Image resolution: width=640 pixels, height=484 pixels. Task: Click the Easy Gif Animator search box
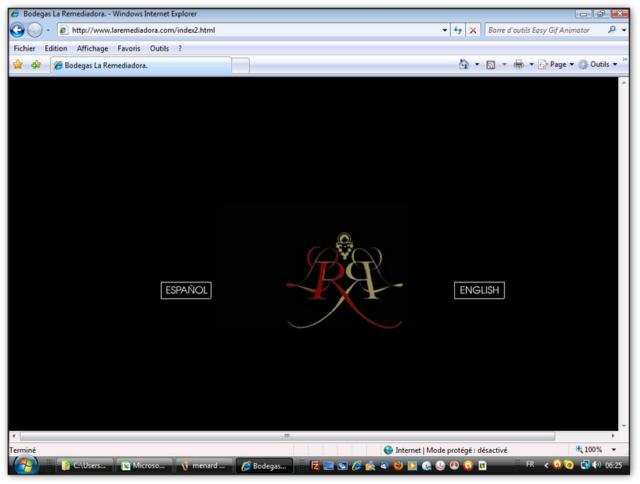(x=545, y=30)
